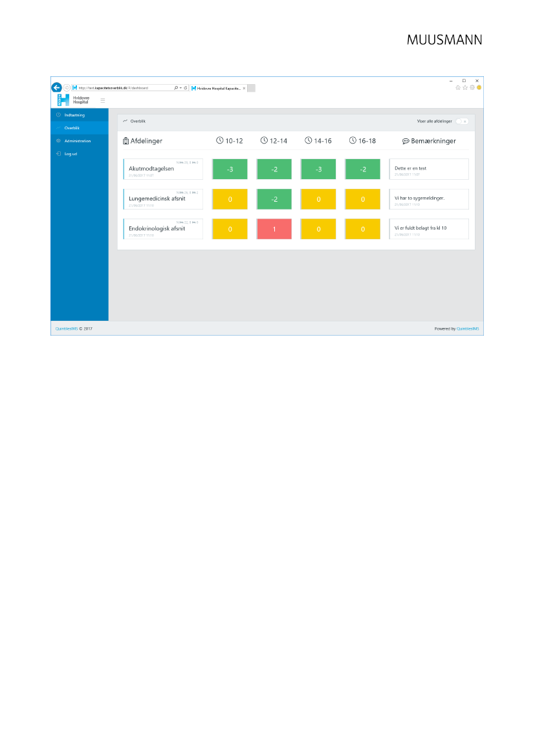535x756 pixels.
Task: Select the Lungemedicinsk afsnit department card
Action: (x=163, y=199)
